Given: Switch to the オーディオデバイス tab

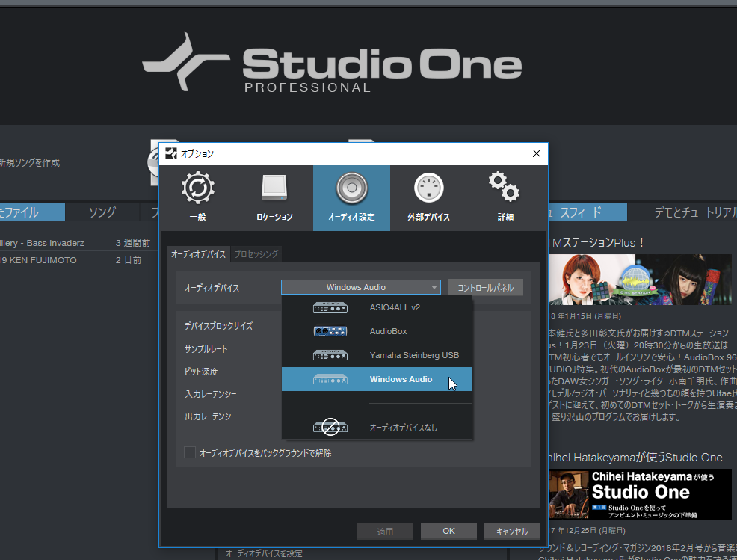Looking at the screenshot, I should [198, 254].
